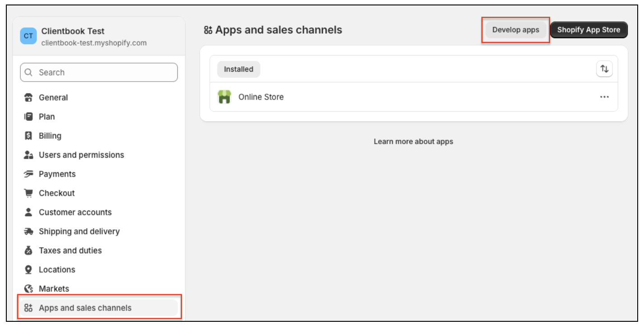644x329 pixels.
Task: Select the Installed filter tab
Action: pos(239,69)
